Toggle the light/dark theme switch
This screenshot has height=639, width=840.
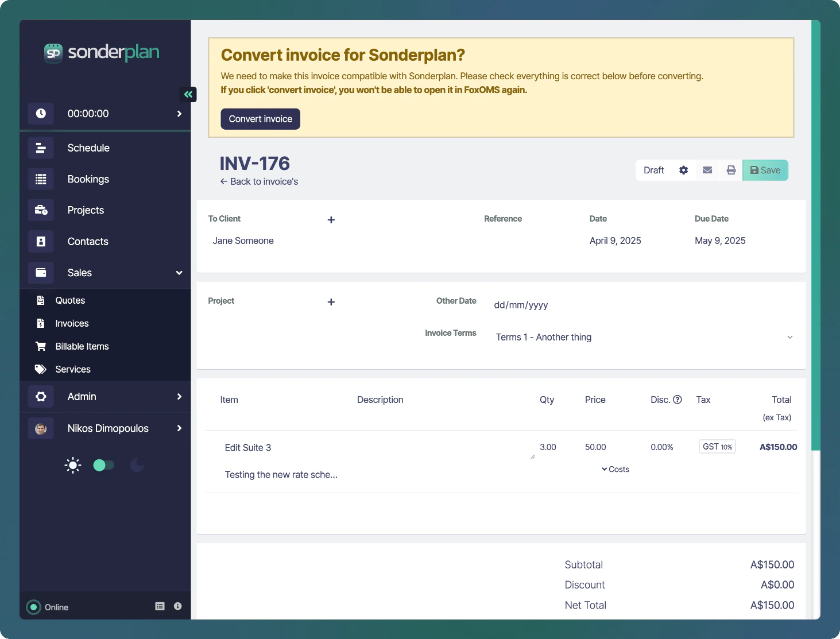pyautogui.click(x=104, y=465)
